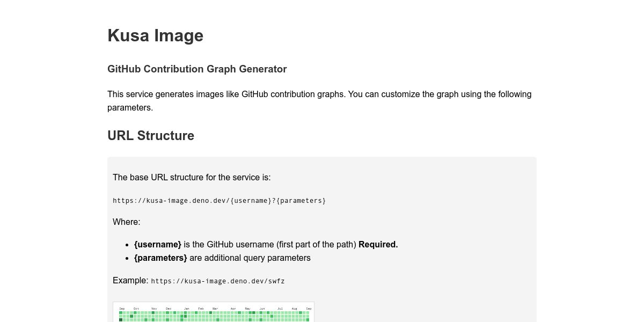Click the Kusa Image page title
Image resolution: width=644 pixels, height=322 pixels.
click(x=155, y=35)
